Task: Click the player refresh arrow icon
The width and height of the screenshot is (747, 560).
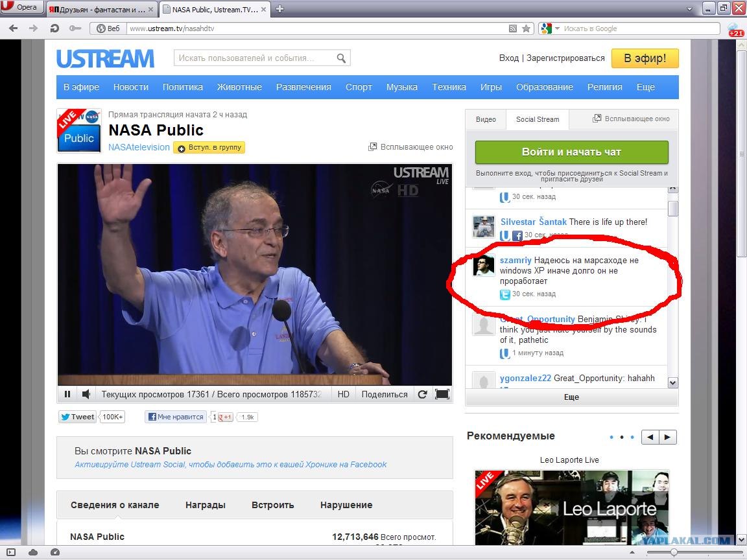Action: (422, 394)
